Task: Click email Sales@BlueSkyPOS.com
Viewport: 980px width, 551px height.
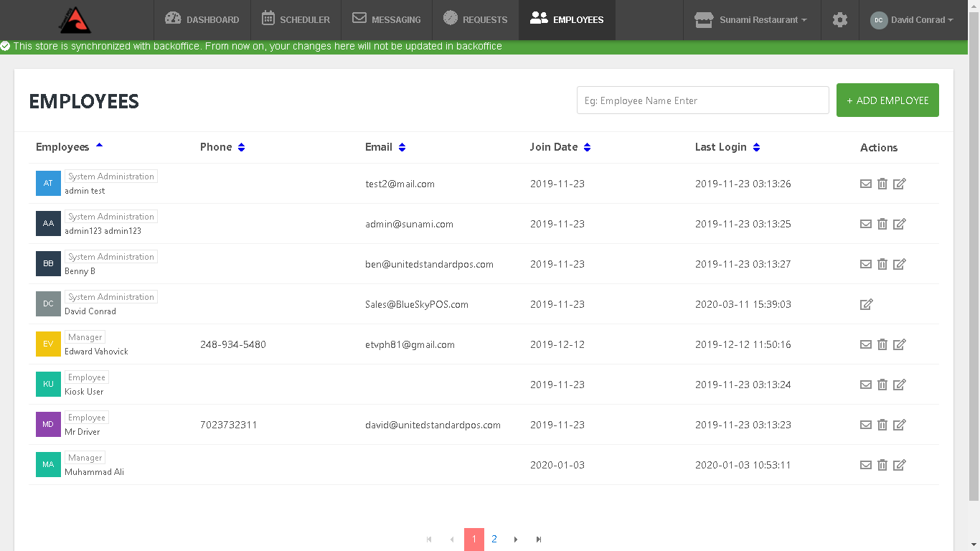Action: 417,304
